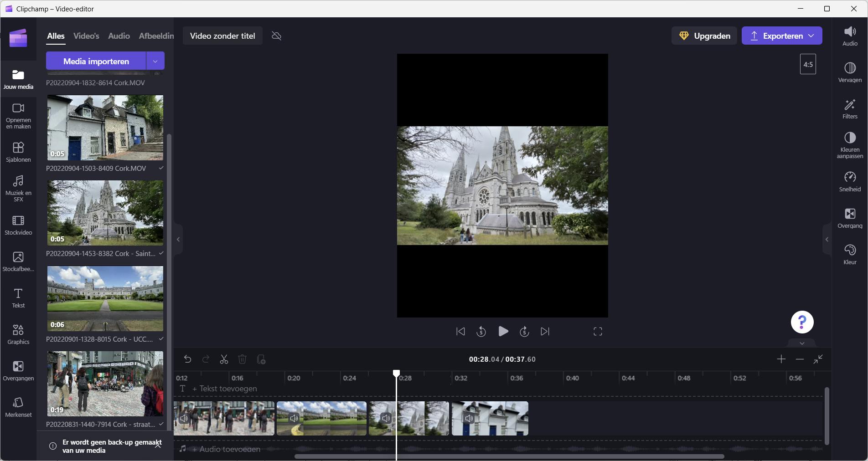This screenshot has width=868, height=461.
Task: Mute audio of the church clip
Action: (x=386, y=418)
